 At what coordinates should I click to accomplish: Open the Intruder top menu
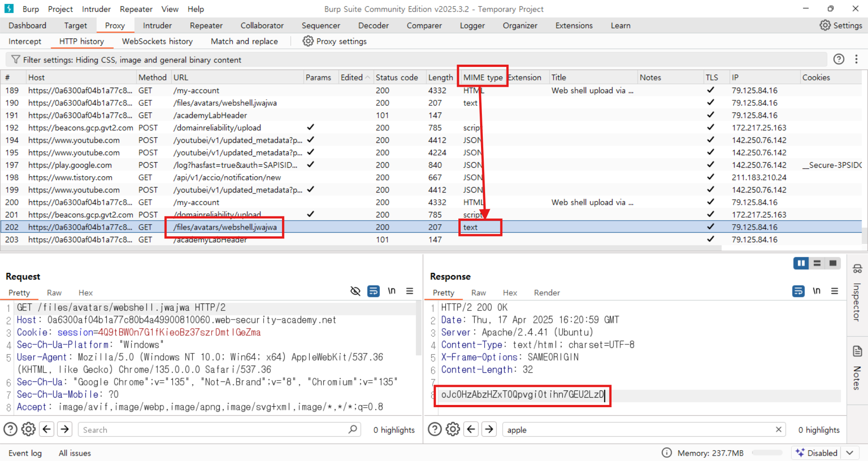point(96,9)
